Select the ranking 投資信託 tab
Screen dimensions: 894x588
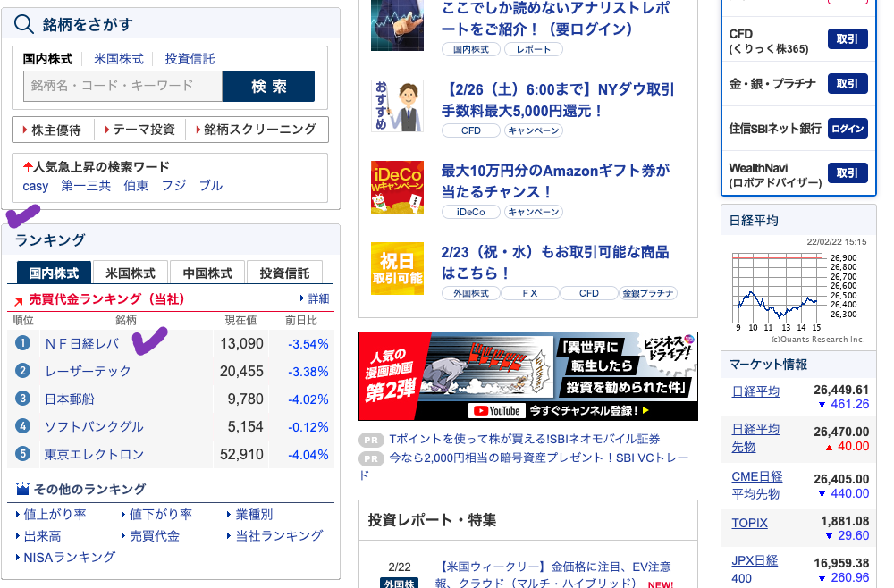click(284, 273)
